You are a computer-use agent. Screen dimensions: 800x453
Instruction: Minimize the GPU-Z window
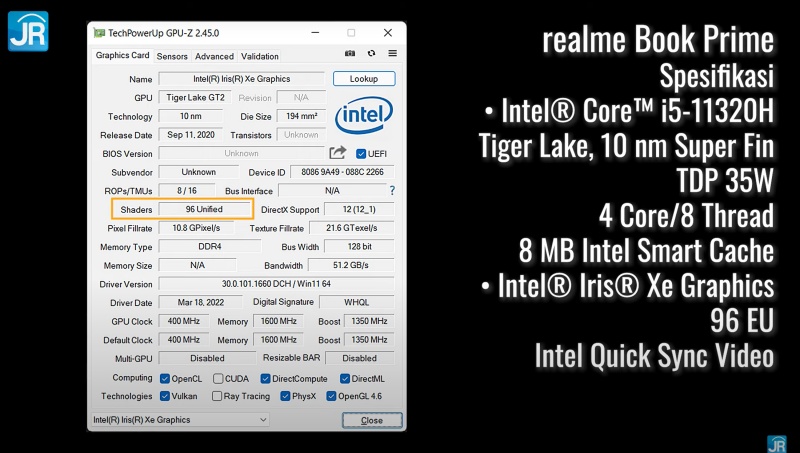(x=315, y=33)
